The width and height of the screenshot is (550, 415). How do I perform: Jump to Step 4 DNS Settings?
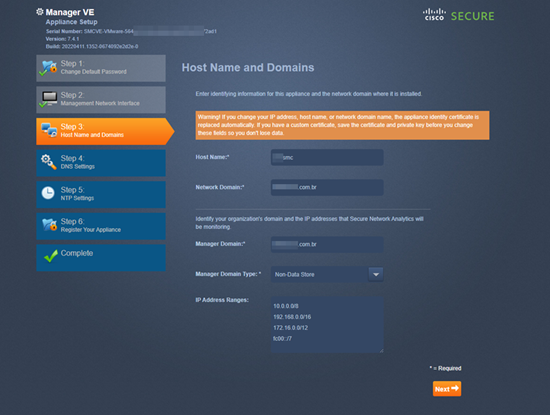tap(101, 163)
